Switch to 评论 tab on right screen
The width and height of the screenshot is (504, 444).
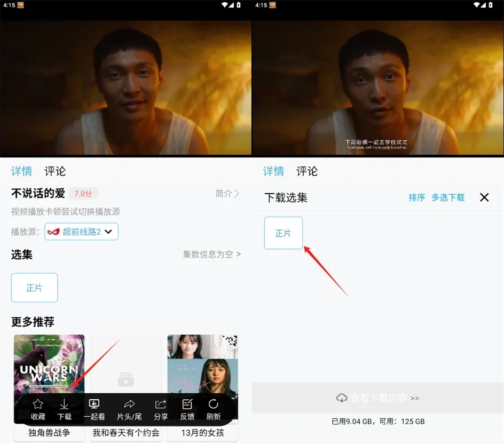click(x=307, y=171)
